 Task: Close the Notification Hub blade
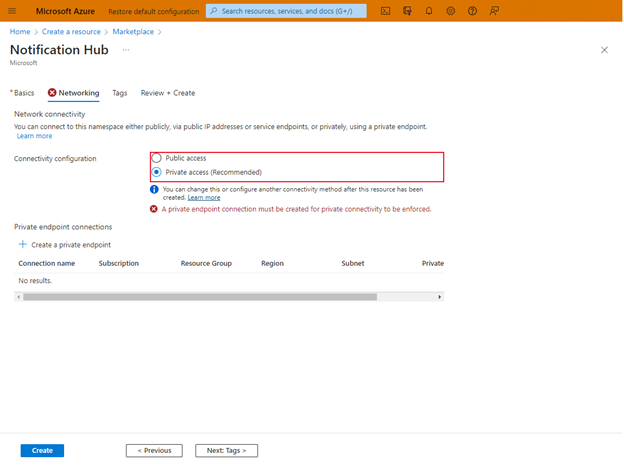click(604, 50)
